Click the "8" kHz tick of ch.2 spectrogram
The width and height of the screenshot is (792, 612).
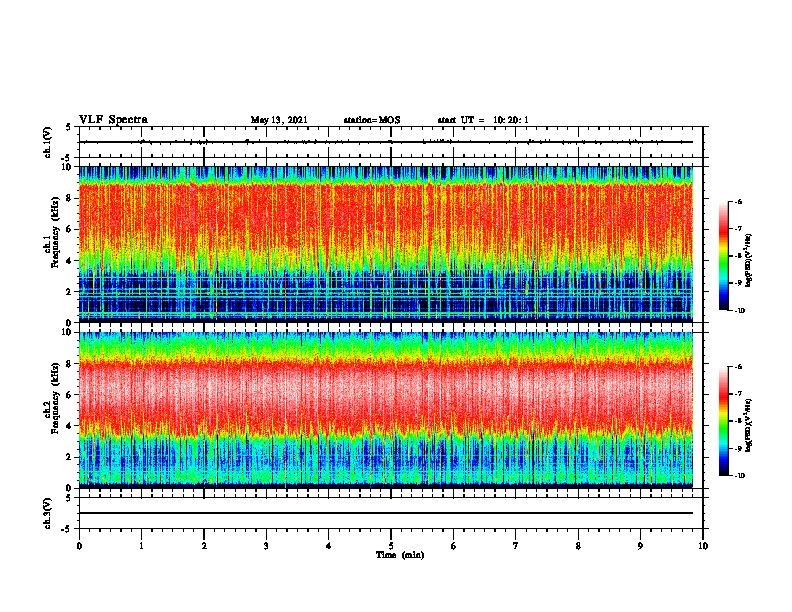pyautogui.click(x=70, y=364)
